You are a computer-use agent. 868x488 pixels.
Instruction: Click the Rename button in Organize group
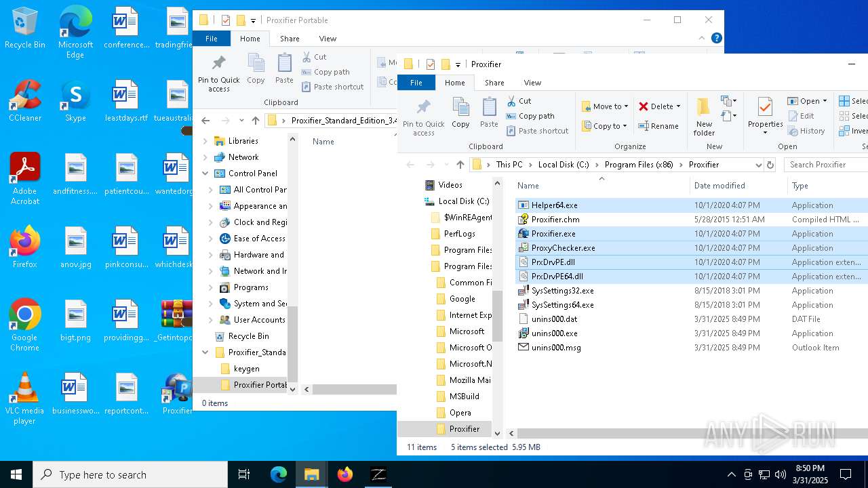point(658,126)
